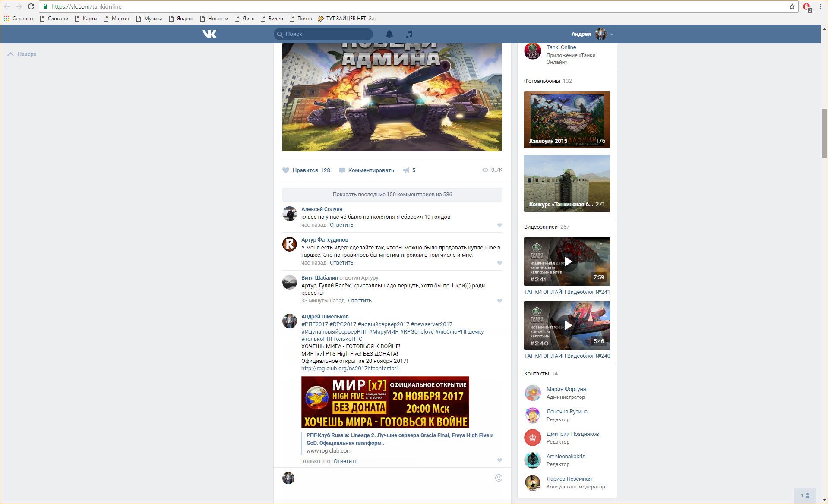Open the rpg-club.org/ns2017hfcontestpr1 link
The height and width of the screenshot is (504, 828).
point(350,369)
